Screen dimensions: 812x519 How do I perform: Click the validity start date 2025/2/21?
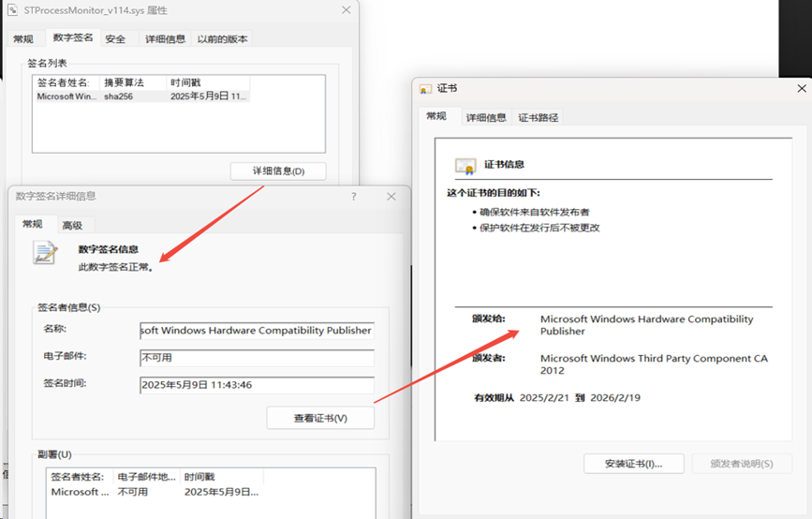[544, 398]
